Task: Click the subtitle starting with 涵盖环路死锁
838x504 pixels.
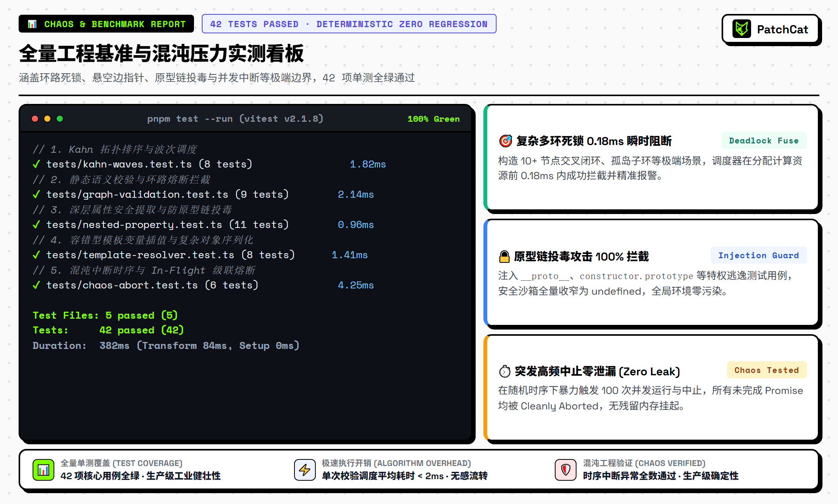Action: [217, 78]
